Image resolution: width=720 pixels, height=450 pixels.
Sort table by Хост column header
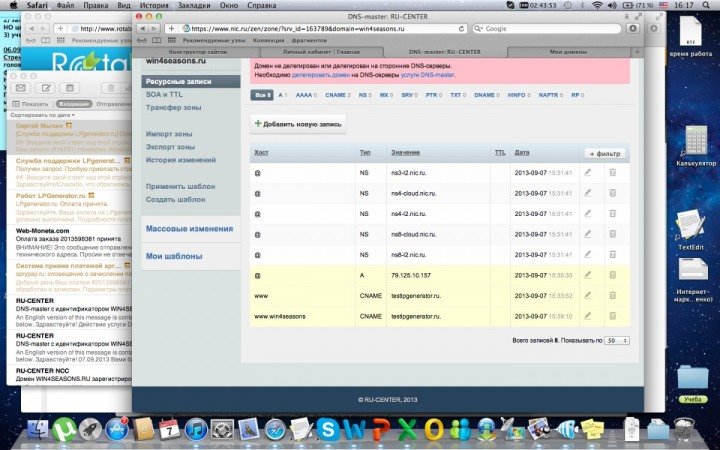tap(263, 153)
